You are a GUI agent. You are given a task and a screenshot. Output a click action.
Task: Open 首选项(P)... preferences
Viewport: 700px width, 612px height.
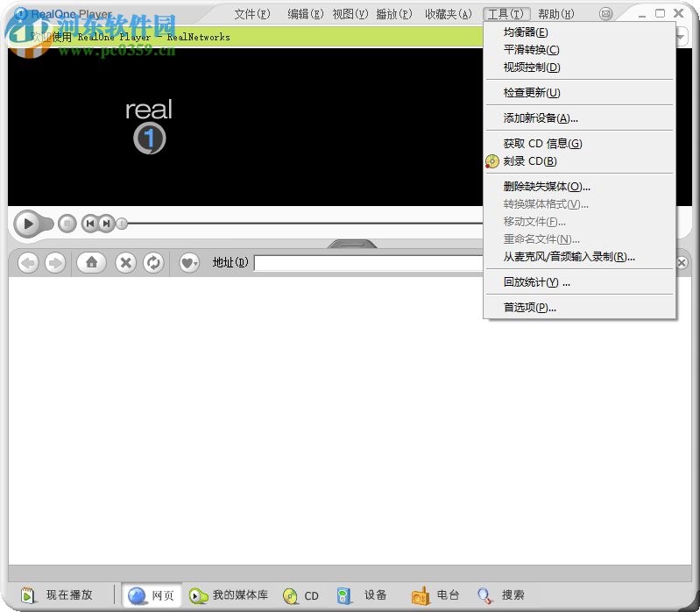pos(579,308)
